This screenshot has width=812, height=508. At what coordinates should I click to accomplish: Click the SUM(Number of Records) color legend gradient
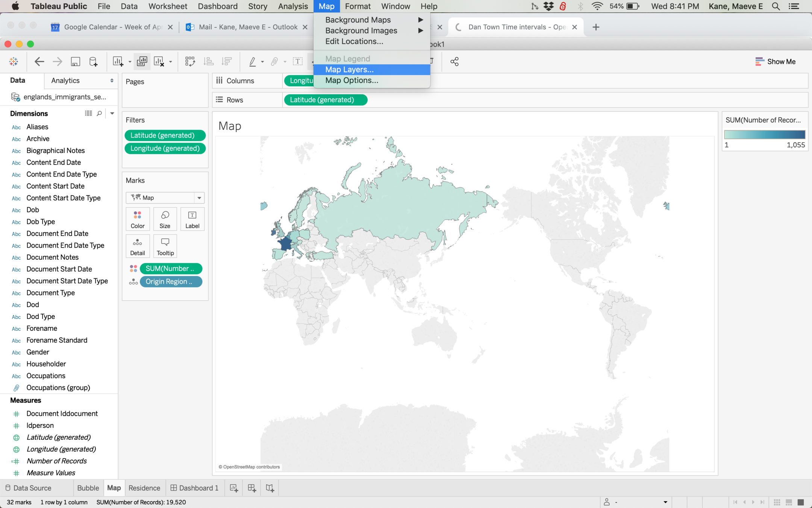pos(764,134)
